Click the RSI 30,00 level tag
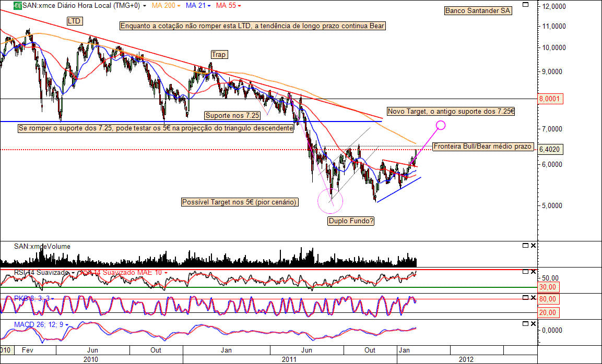This screenshot has width=602, height=364. pos(548,287)
